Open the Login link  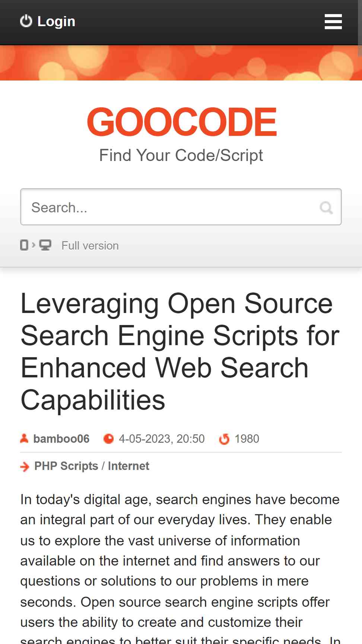(56, 21)
